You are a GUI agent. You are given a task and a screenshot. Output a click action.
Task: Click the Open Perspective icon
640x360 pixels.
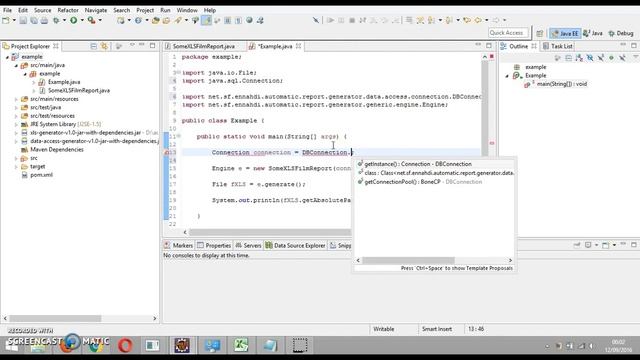[540, 33]
